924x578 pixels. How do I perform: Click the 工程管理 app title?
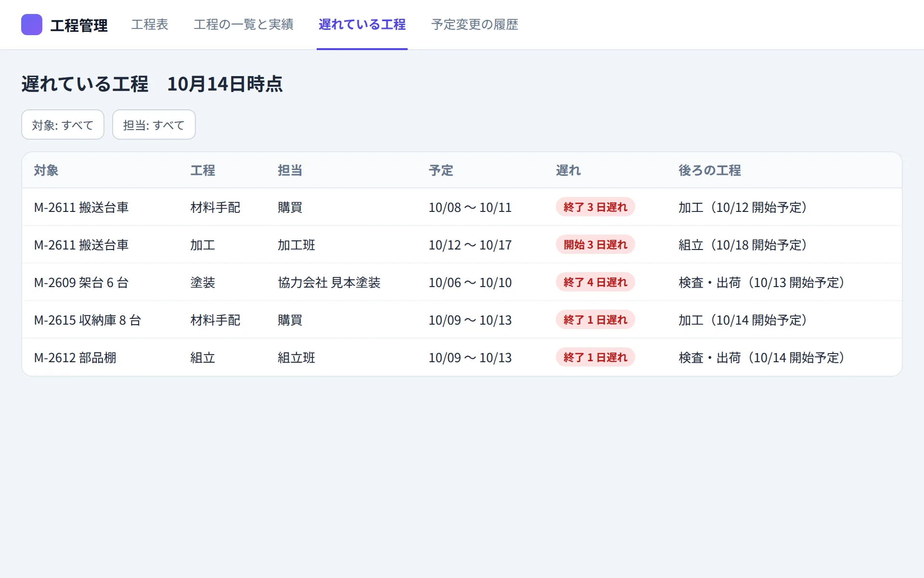(x=79, y=25)
